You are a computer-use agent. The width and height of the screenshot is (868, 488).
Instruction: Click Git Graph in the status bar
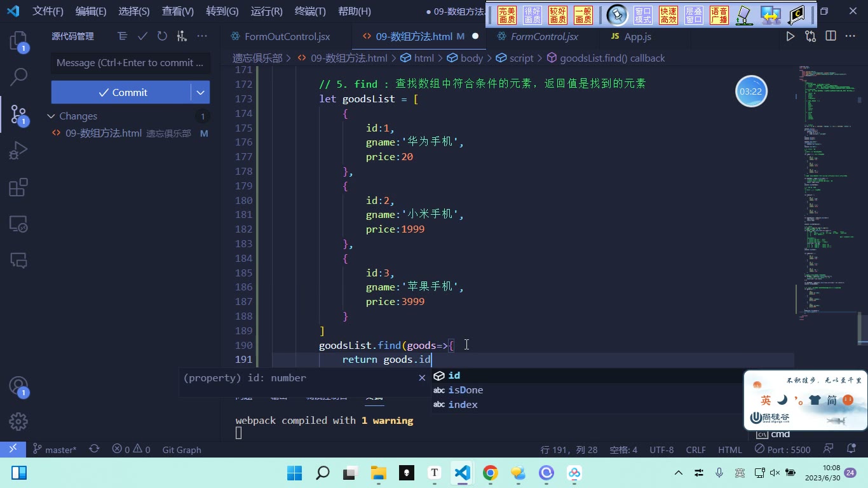182,449
